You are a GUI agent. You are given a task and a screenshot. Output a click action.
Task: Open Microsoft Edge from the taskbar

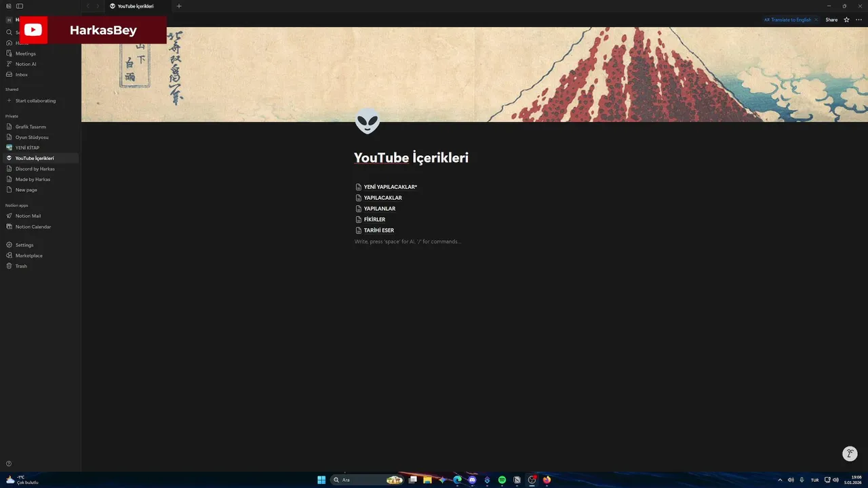457,480
